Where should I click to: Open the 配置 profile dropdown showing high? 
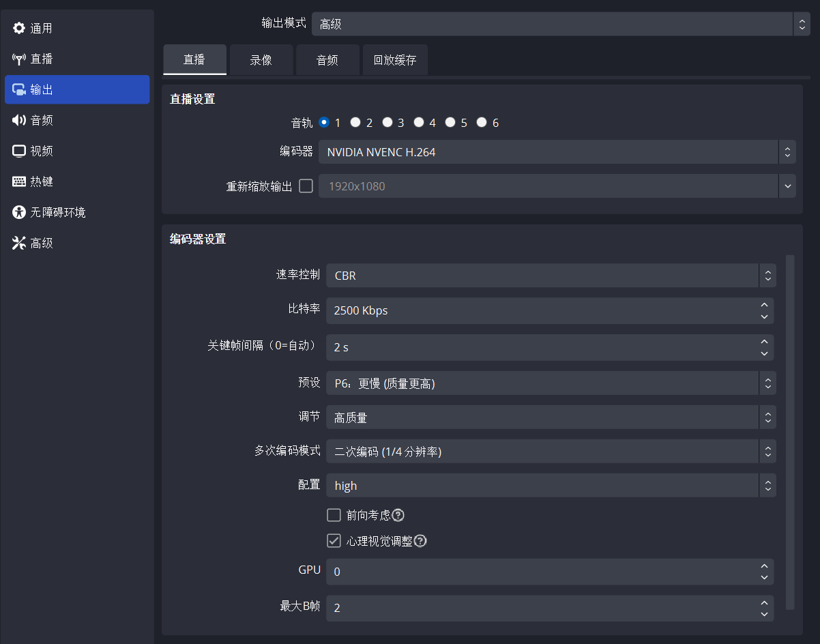[x=551, y=486]
